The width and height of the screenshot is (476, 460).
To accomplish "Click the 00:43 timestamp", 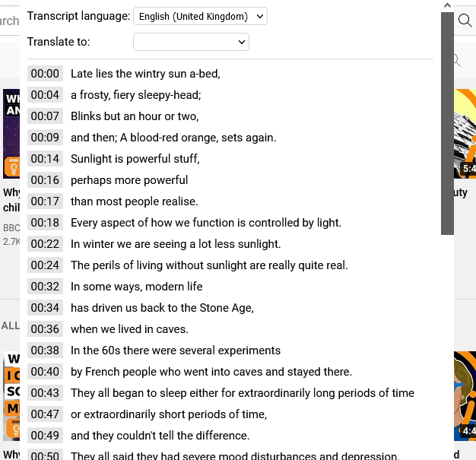I will [45, 392].
